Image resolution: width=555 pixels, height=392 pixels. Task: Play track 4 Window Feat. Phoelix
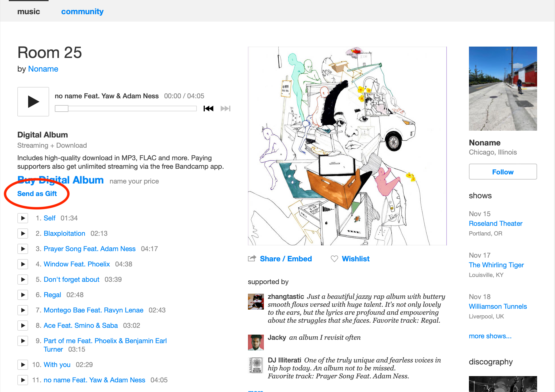point(23,264)
